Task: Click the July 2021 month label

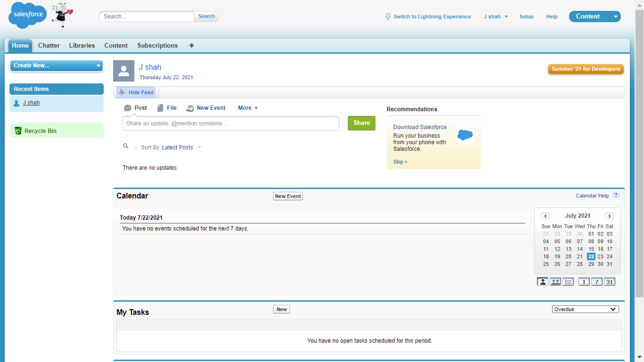Action: point(578,216)
